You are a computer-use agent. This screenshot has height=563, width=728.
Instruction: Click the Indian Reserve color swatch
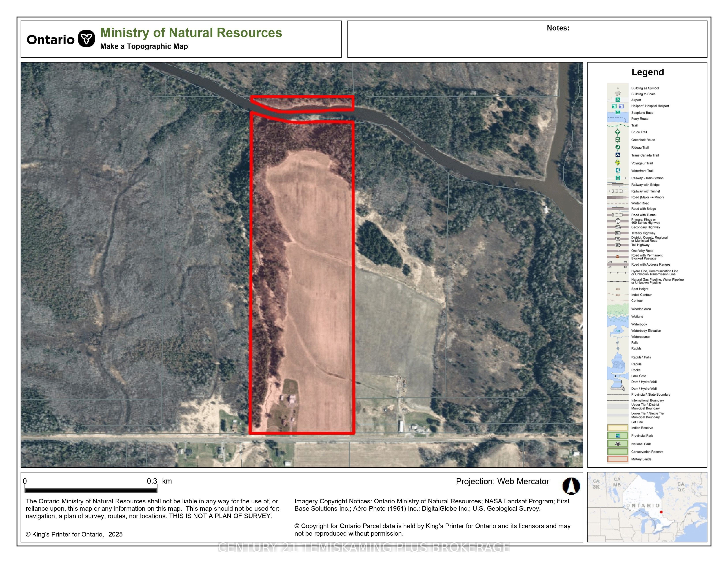click(x=618, y=428)
